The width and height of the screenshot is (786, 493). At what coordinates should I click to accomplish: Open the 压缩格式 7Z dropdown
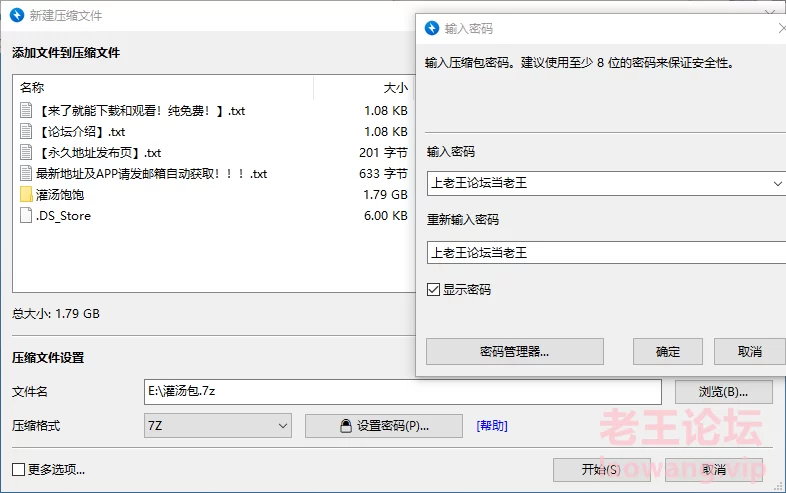(x=218, y=426)
